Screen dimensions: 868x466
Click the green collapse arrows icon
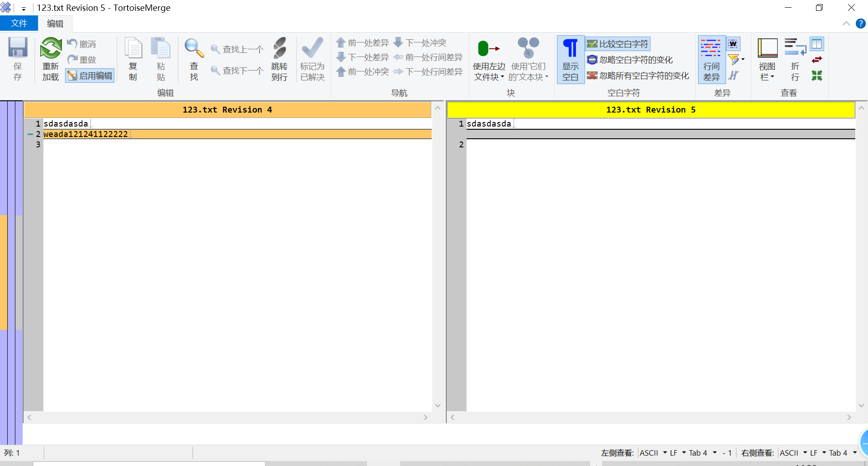(817, 75)
